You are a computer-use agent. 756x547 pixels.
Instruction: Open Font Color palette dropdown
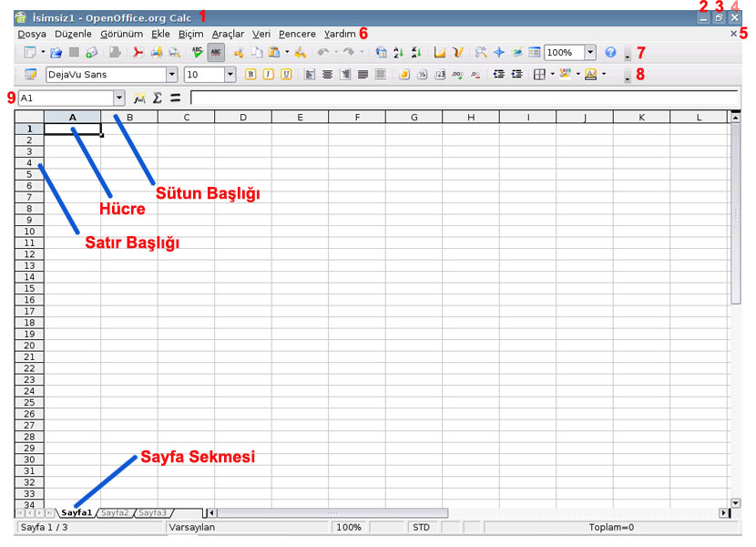click(x=604, y=74)
